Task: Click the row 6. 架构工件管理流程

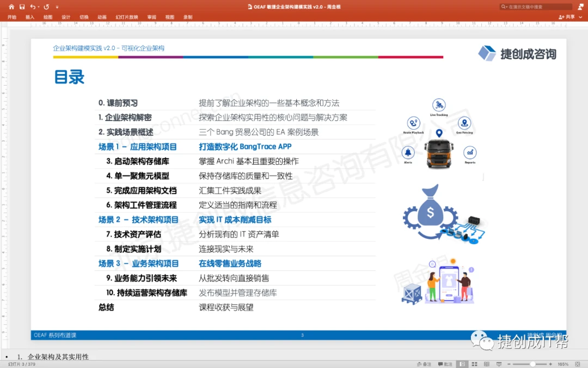Action: click(x=235, y=205)
